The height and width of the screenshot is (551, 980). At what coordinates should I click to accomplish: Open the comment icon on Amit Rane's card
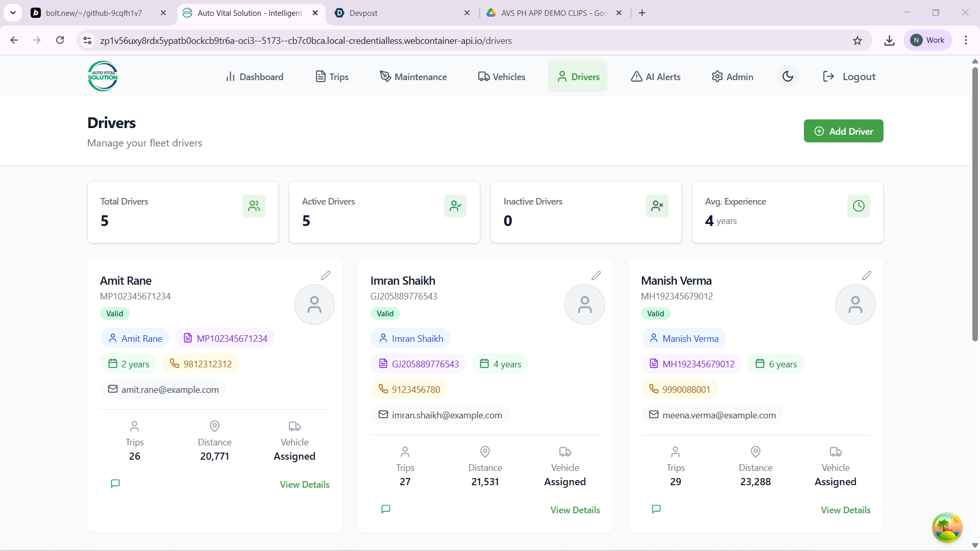point(115,483)
